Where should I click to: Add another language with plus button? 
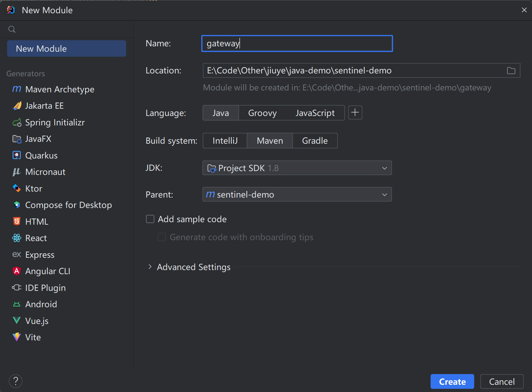pyautogui.click(x=355, y=112)
